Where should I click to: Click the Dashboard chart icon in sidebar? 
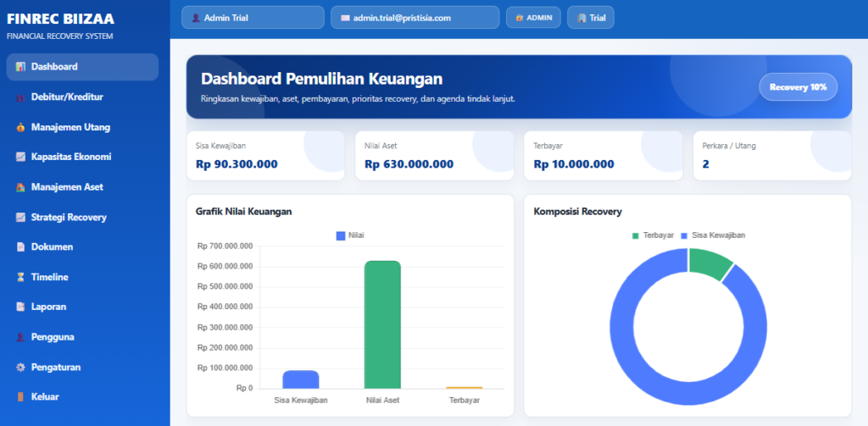click(20, 67)
